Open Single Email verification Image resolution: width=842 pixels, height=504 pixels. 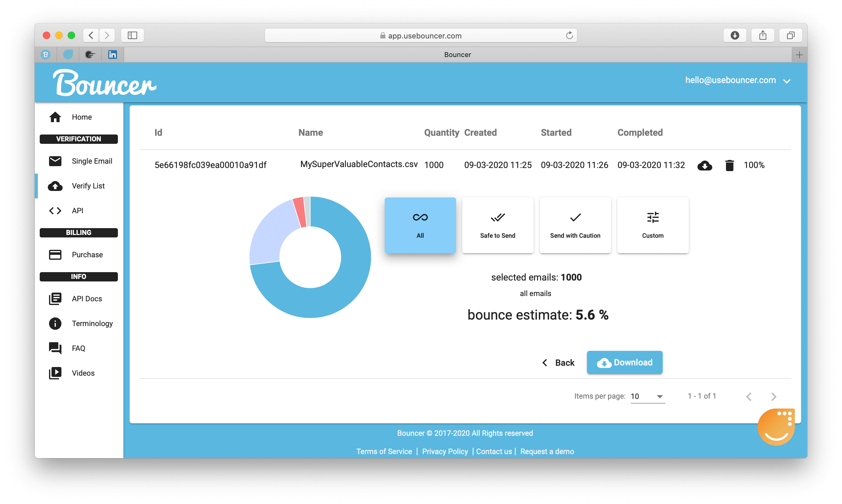pyautogui.click(x=92, y=161)
